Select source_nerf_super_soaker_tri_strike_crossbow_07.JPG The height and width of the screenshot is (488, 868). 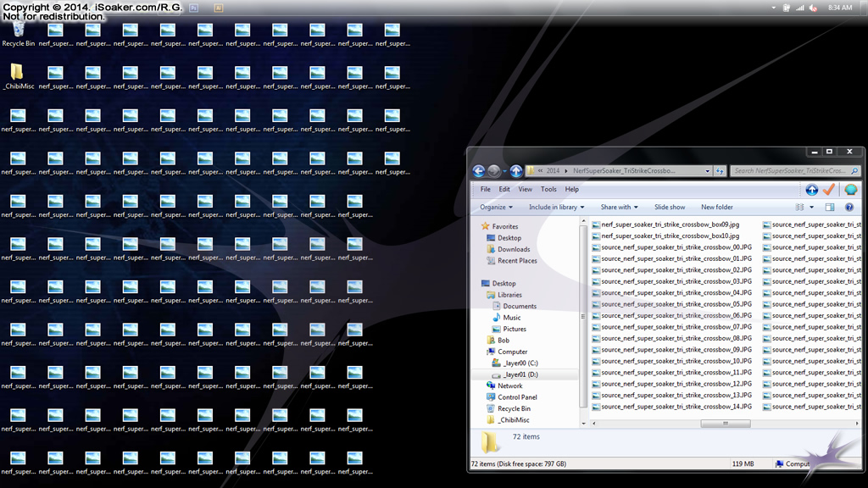672,327
